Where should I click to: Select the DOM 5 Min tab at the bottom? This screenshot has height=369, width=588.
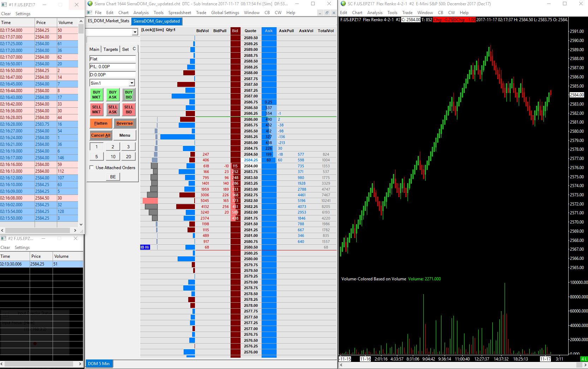(99, 363)
